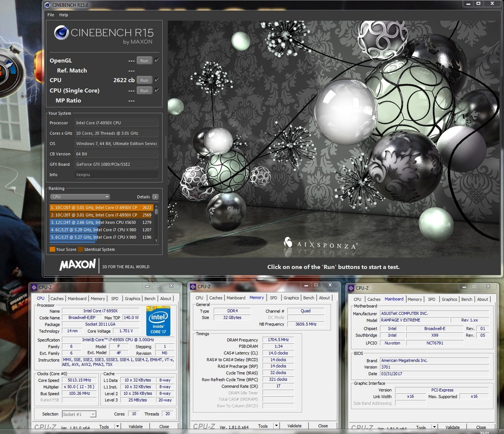
Task: Open the Help menu in Cinebench
Action: coord(64,15)
